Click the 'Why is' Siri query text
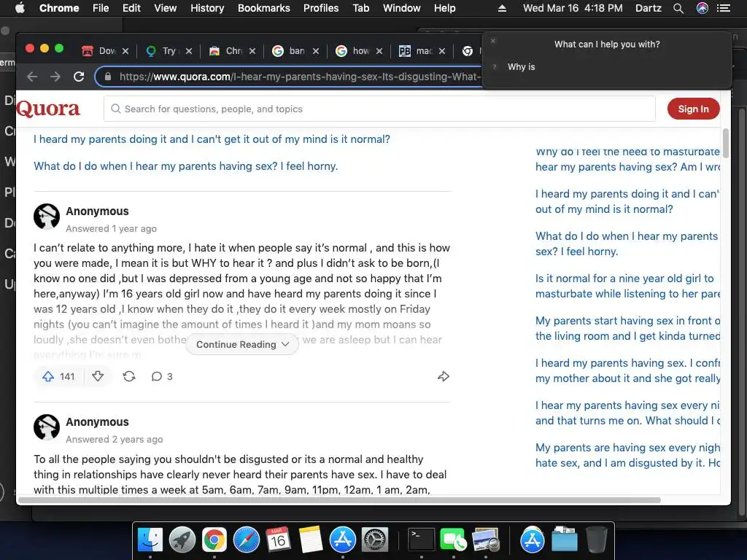Viewport: 747px width, 560px height. pos(521,67)
